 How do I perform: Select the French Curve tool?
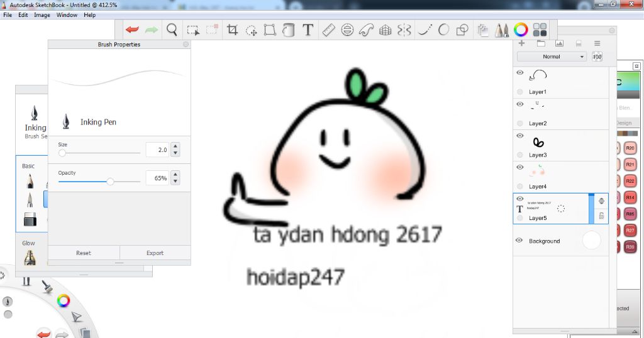(366, 30)
